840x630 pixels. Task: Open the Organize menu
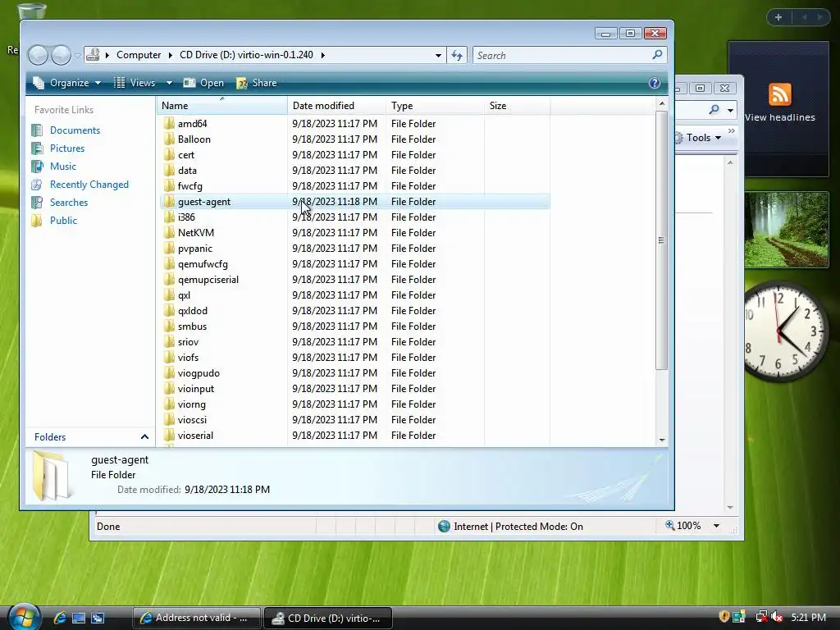(x=67, y=83)
